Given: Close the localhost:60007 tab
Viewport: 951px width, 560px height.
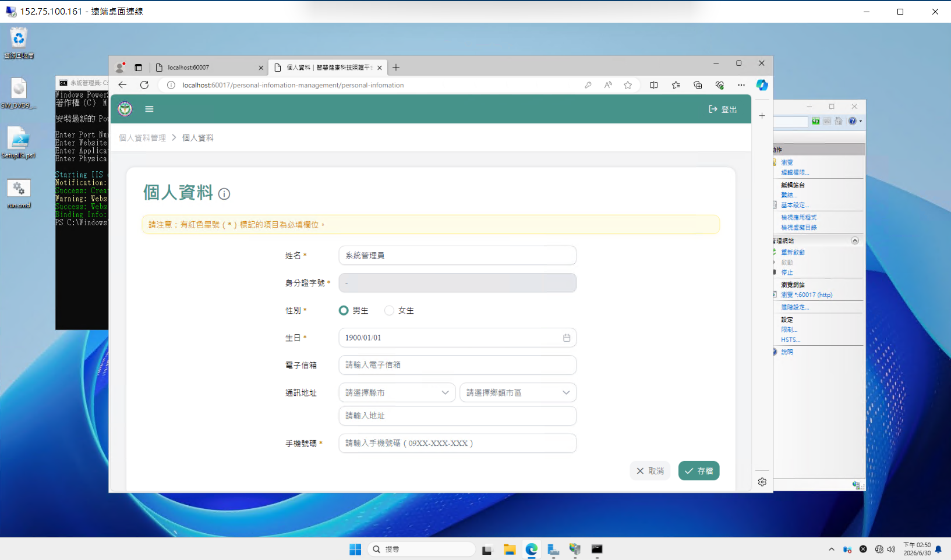Looking at the screenshot, I should tap(261, 68).
